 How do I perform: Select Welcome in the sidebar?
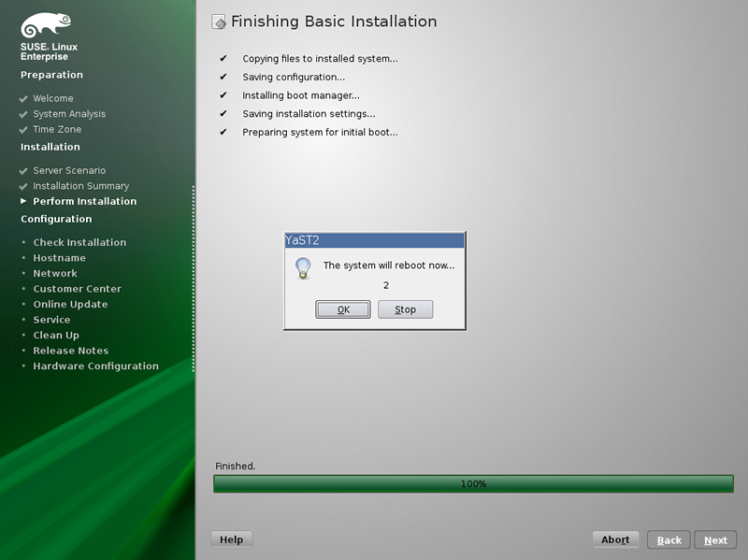[x=53, y=98]
